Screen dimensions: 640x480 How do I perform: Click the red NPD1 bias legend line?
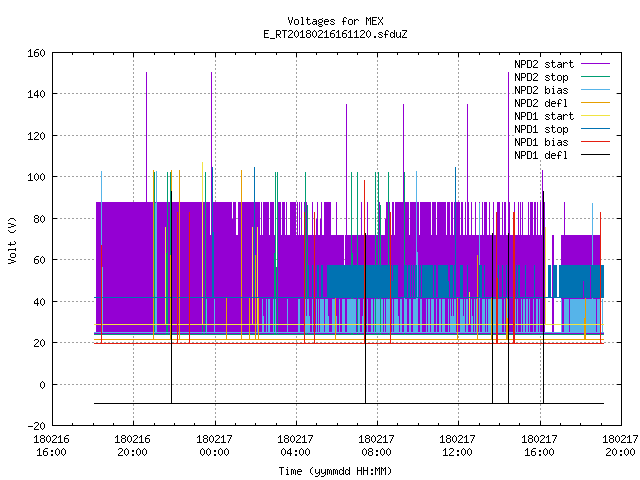point(595,142)
